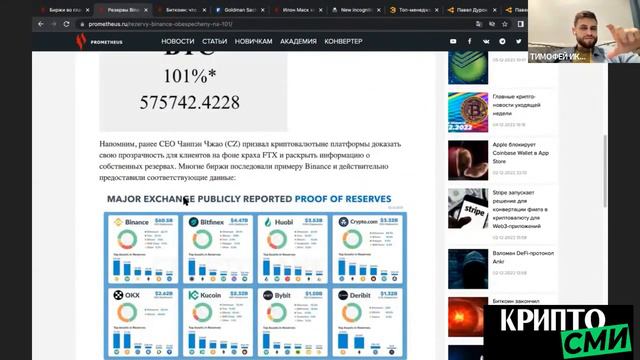Open the НОВИЧКАМ menu
640x360 pixels.
point(253,42)
